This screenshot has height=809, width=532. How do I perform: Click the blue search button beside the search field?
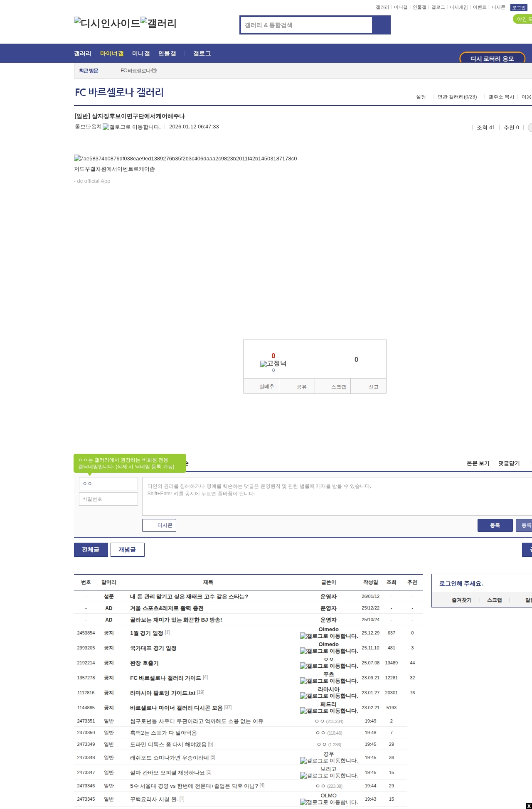(x=382, y=25)
